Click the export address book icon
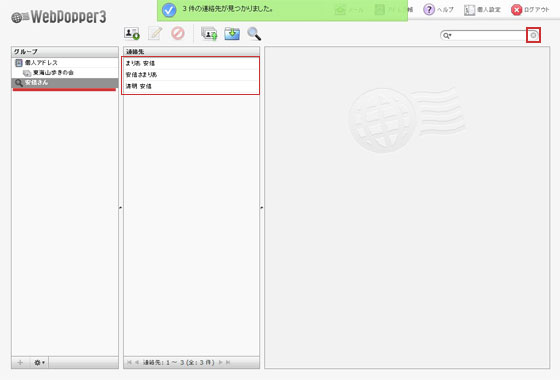This screenshot has height=380, width=560. pyautogui.click(x=232, y=34)
